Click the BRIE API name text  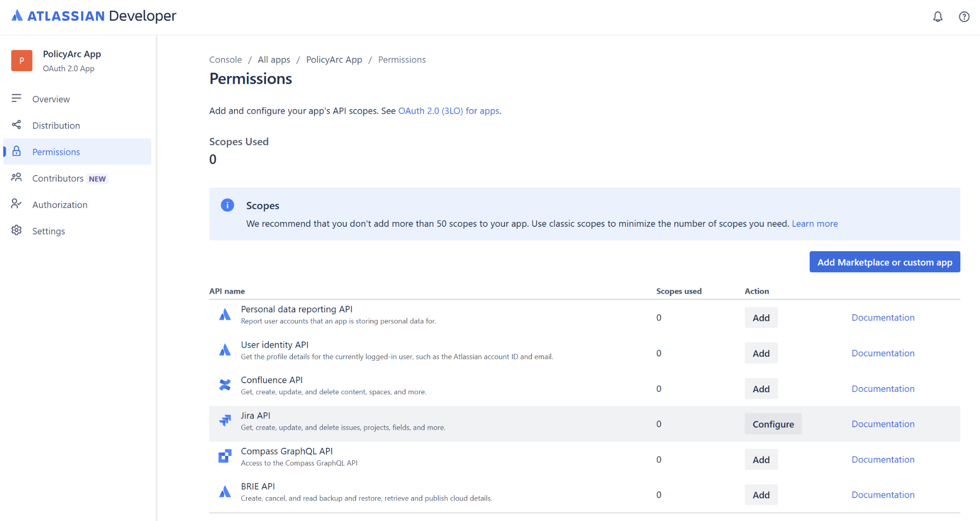[257, 486]
